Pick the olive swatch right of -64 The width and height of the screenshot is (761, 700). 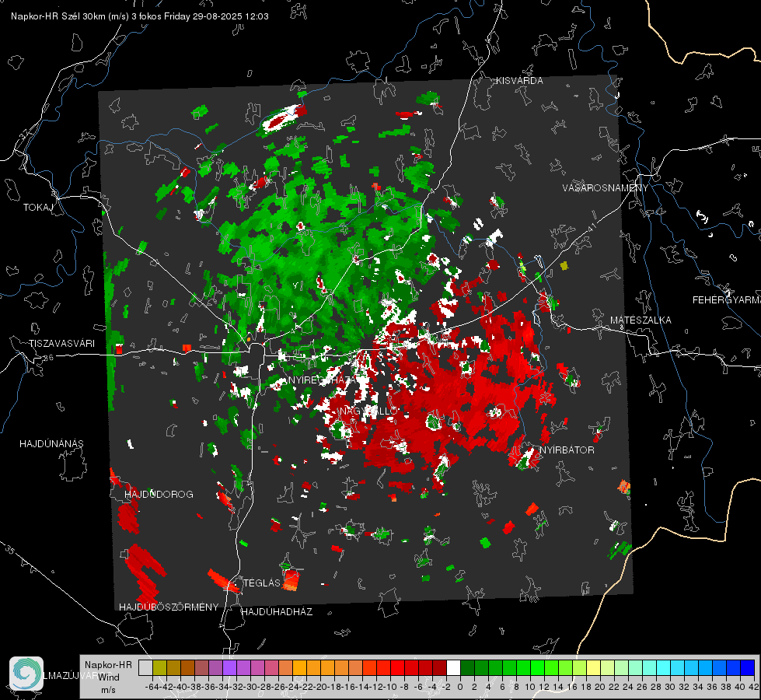(159, 667)
